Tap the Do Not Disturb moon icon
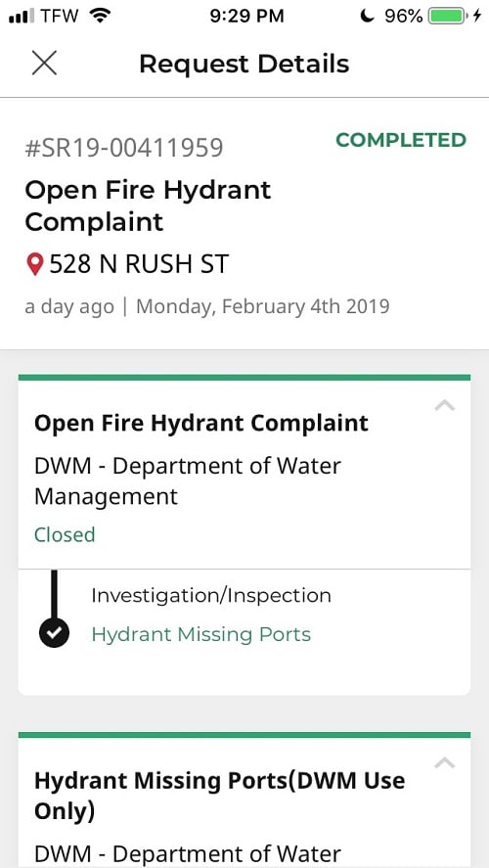This screenshot has height=868, width=489. pyautogui.click(x=367, y=16)
